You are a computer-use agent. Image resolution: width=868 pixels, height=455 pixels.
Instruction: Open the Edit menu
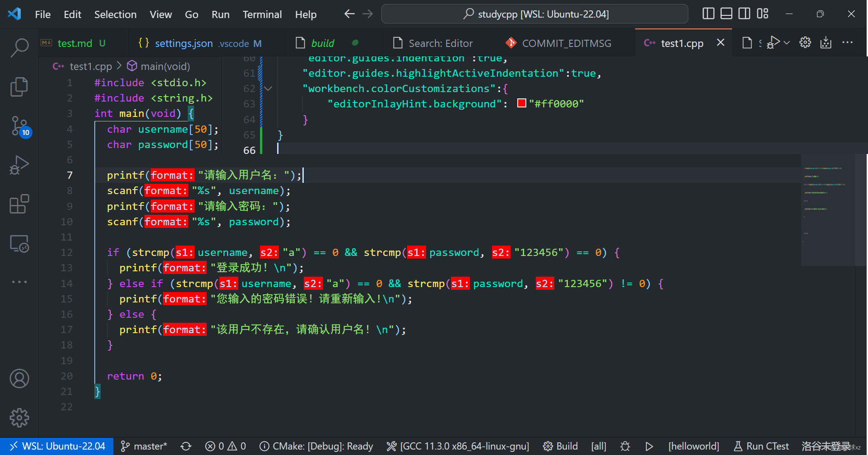[73, 14]
